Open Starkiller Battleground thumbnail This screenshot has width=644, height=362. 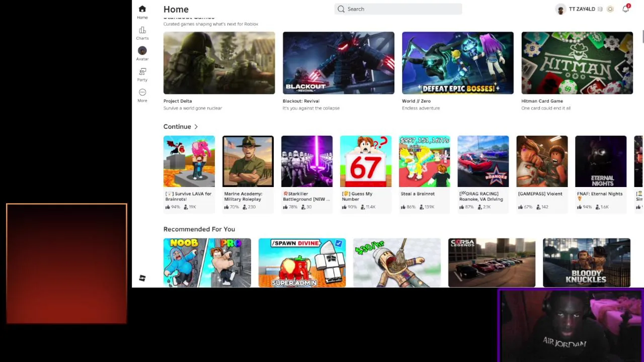pyautogui.click(x=307, y=161)
